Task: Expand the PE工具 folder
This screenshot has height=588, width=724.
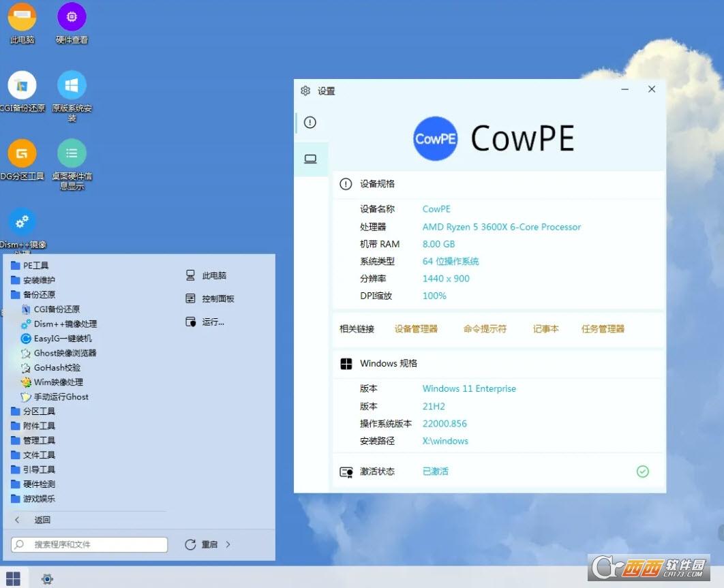Action: click(x=29, y=266)
